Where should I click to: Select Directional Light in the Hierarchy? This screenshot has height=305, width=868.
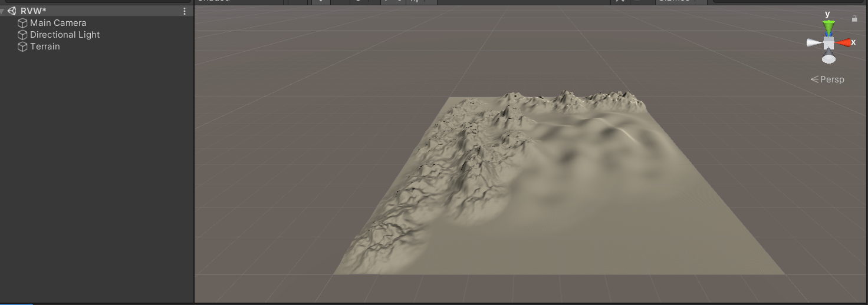[65, 35]
